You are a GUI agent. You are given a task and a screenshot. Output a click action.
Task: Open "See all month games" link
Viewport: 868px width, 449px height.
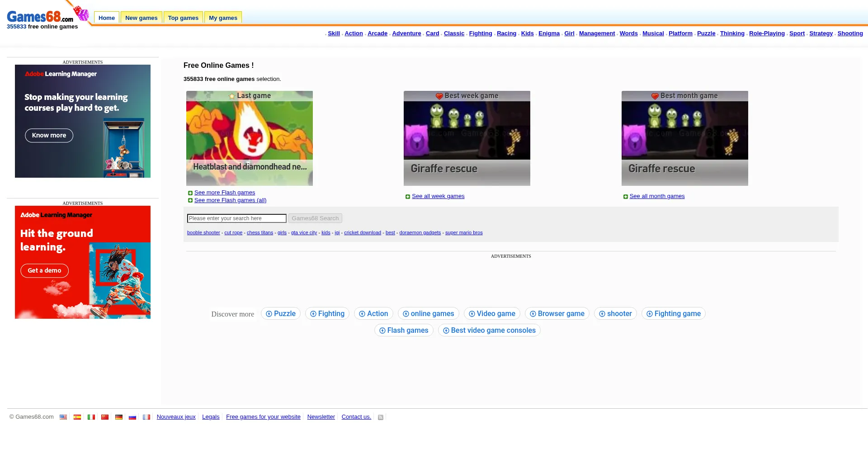coord(657,196)
